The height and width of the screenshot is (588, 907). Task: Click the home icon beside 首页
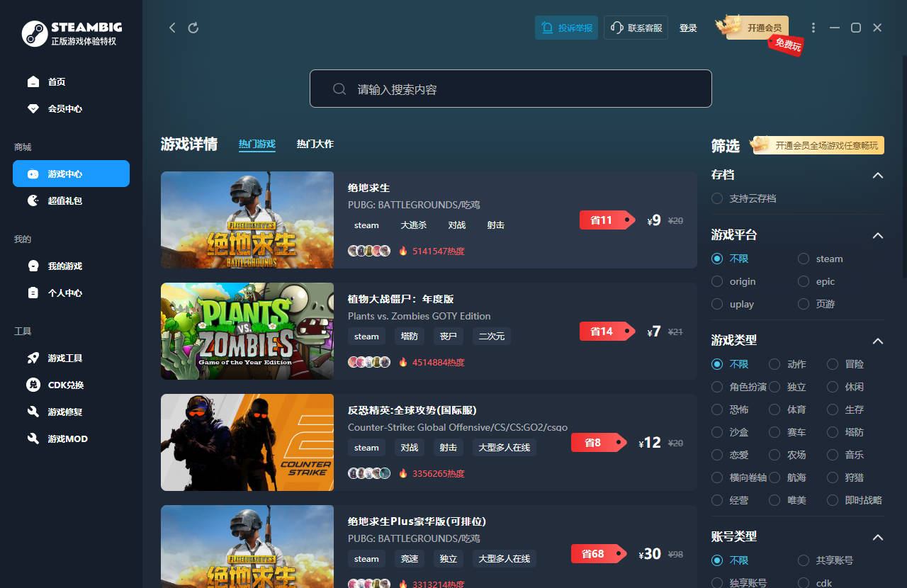33,82
